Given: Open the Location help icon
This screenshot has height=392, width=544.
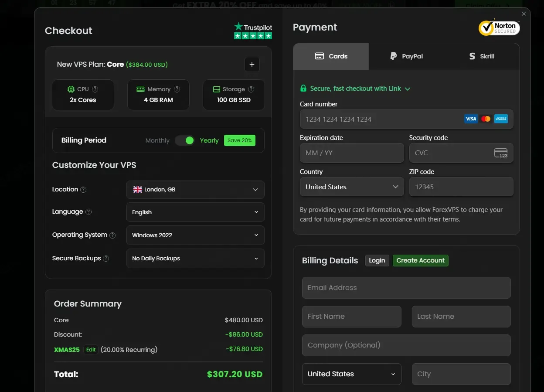Looking at the screenshot, I should point(83,190).
